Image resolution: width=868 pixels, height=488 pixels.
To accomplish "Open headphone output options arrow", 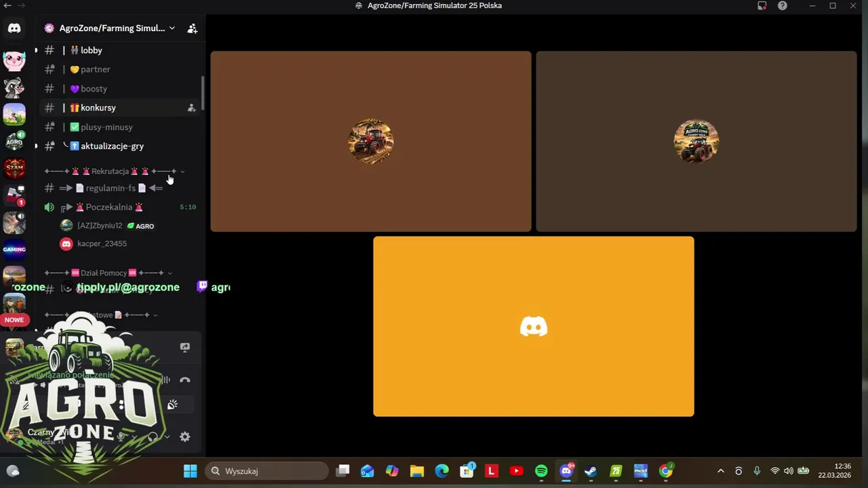I will point(167,437).
